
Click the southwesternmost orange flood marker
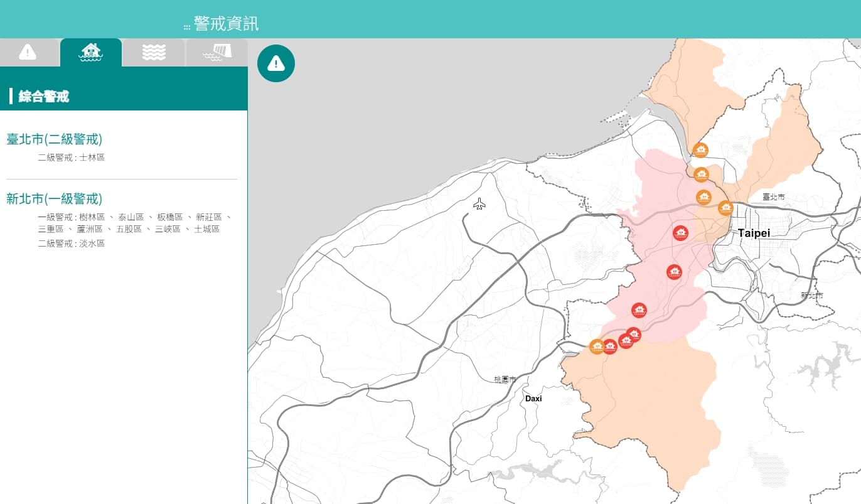click(x=597, y=346)
